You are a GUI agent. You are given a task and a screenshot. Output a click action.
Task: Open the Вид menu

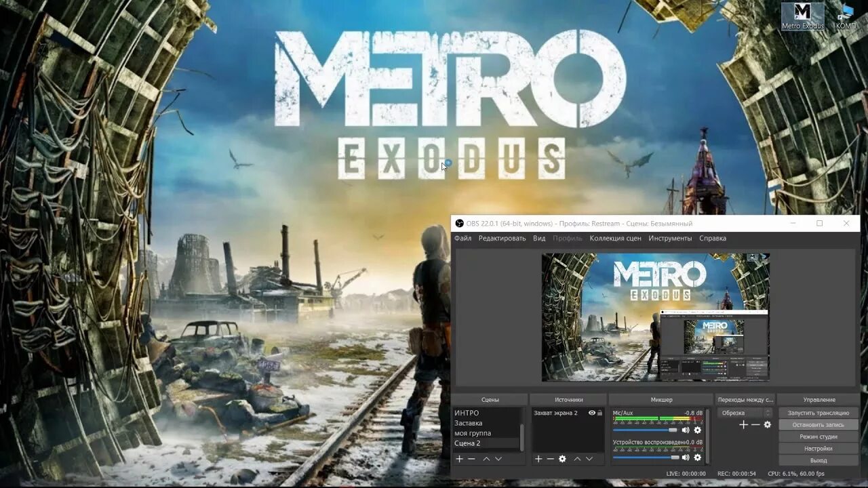(x=539, y=238)
